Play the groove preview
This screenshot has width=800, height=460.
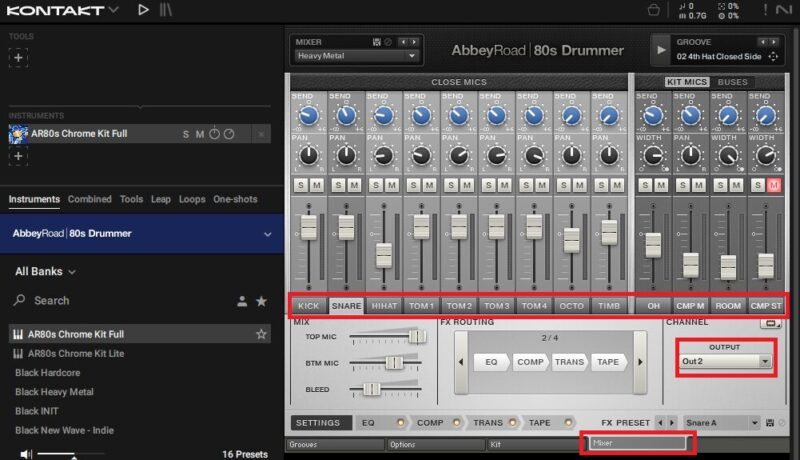660,49
